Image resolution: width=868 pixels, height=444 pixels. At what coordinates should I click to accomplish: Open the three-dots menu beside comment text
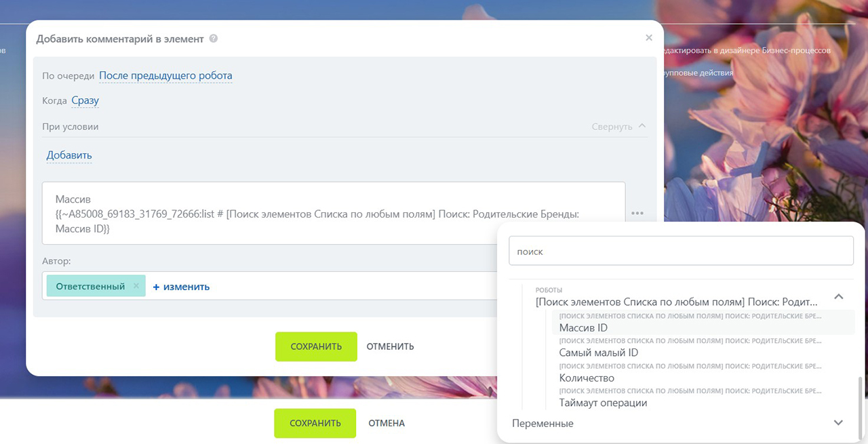pyautogui.click(x=637, y=213)
